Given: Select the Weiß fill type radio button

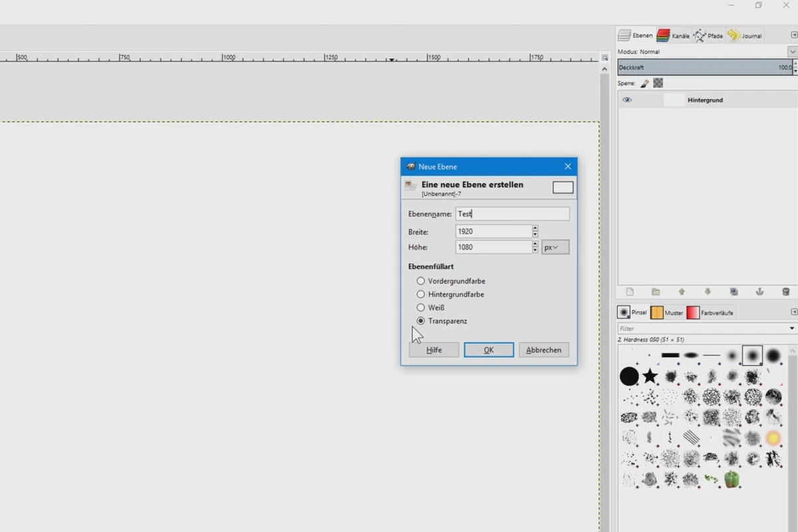Looking at the screenshot, I should tap(421, 308).
